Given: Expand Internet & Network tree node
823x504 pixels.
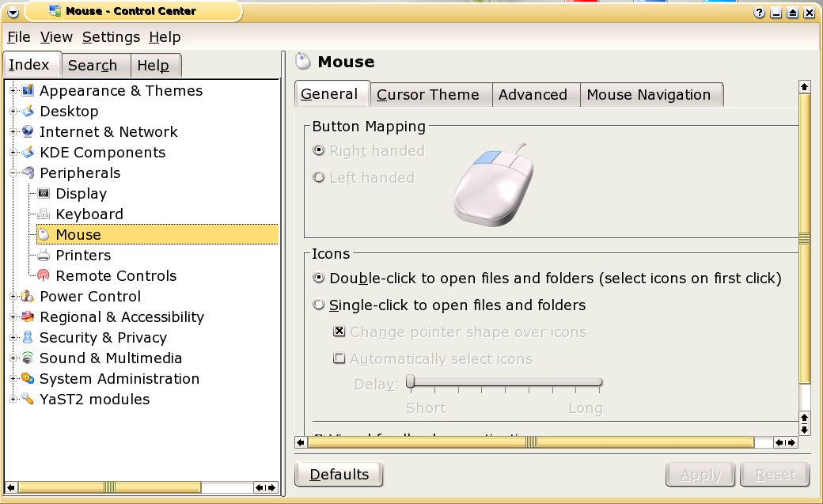Looking at the screenshot, I should (13, 131).
